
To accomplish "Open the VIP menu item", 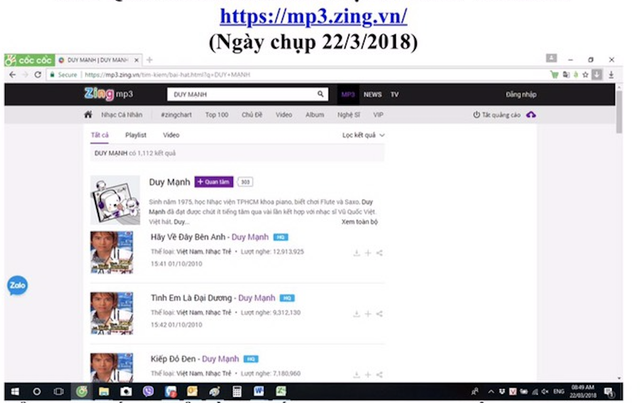I will pos(378,115).
